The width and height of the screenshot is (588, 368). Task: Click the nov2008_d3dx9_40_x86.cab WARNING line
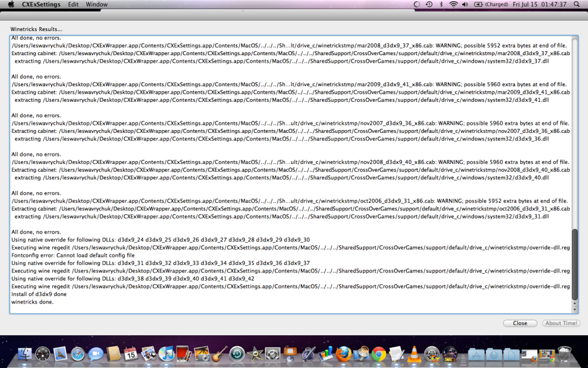pyautogui.click(x=290, y=162)
